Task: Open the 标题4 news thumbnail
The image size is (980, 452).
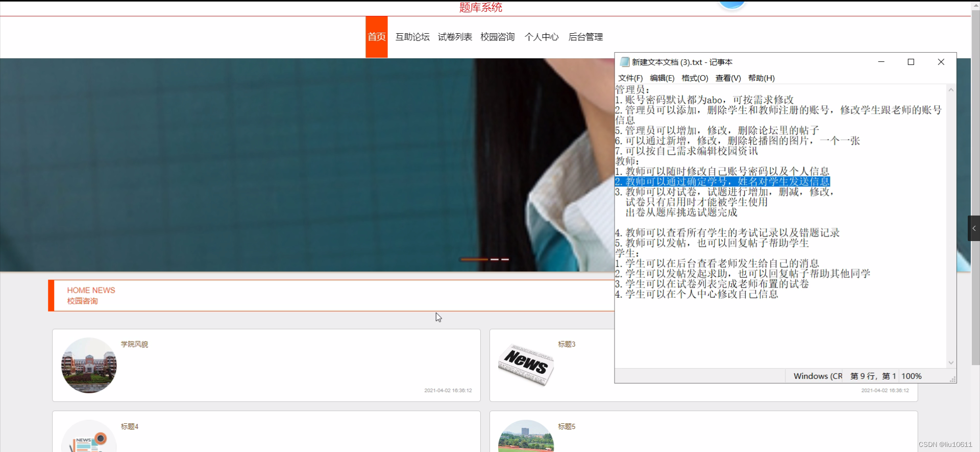Action: pyautogui.click(x=89, y=436)
